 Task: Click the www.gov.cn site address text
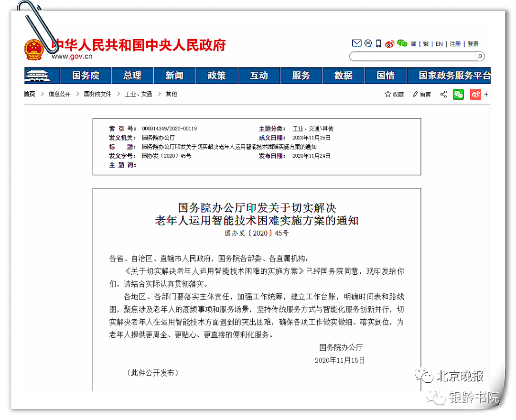(72, 56)
